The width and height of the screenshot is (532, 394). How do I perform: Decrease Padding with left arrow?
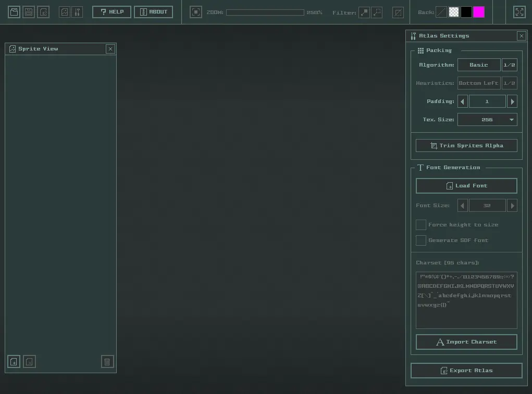(x=463, y=101)
